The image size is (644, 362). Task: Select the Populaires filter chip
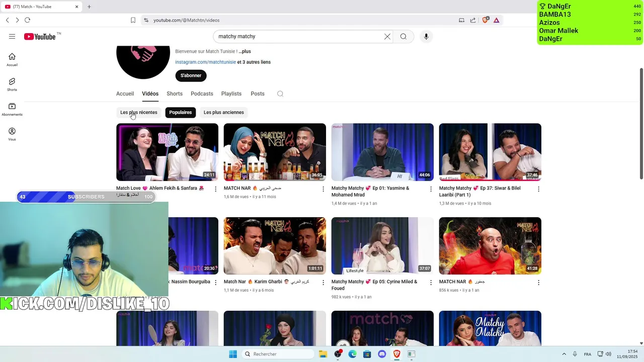click(181, 112)
